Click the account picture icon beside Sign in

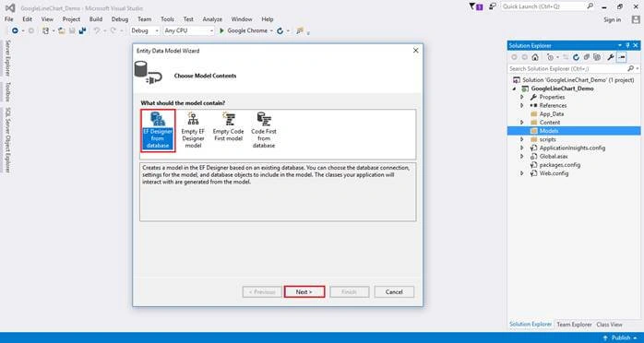[x=636, y=19]
